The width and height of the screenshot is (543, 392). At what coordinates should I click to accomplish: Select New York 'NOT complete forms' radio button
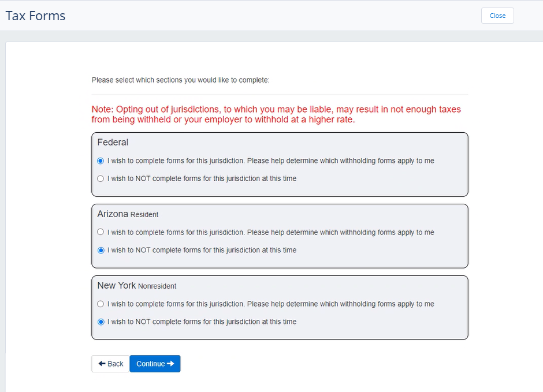101,322
